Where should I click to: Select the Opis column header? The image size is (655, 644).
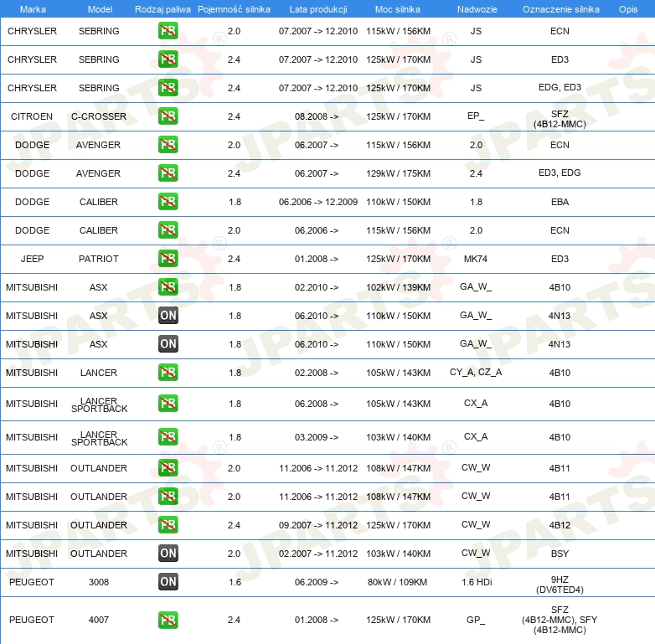click(x=628, y=9)
